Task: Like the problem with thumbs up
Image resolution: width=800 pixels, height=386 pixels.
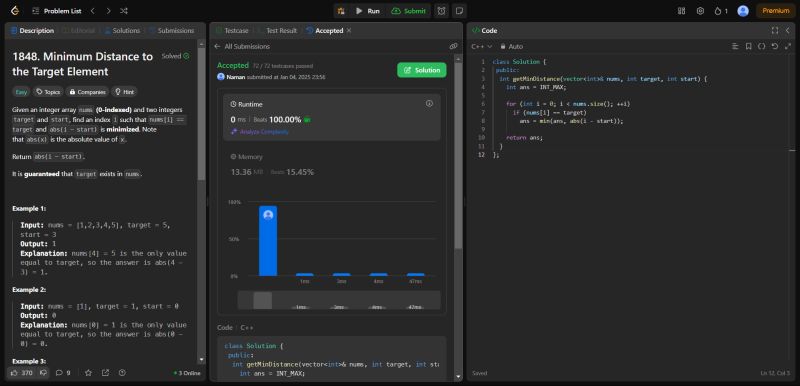Action: point(21,373)
